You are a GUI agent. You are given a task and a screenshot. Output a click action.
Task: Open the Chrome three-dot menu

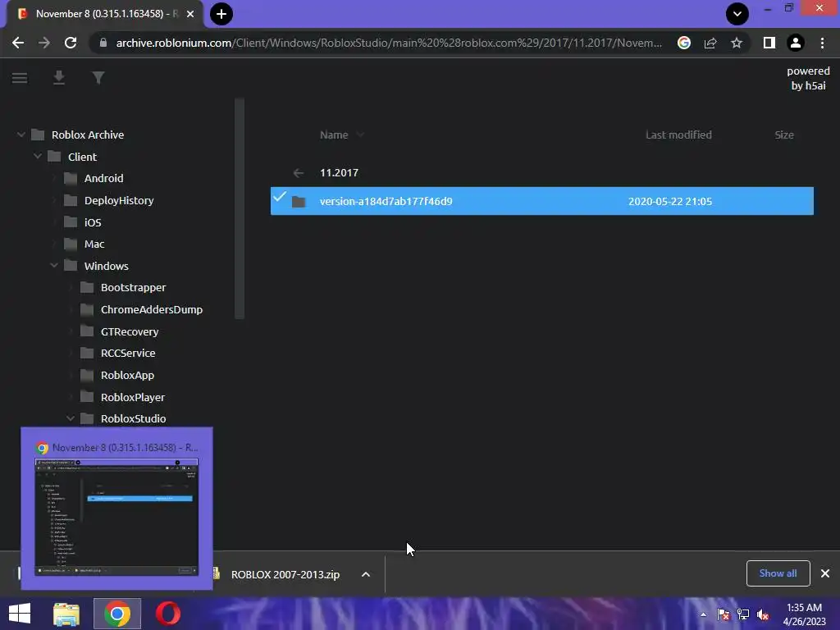[x=822, y=43]
